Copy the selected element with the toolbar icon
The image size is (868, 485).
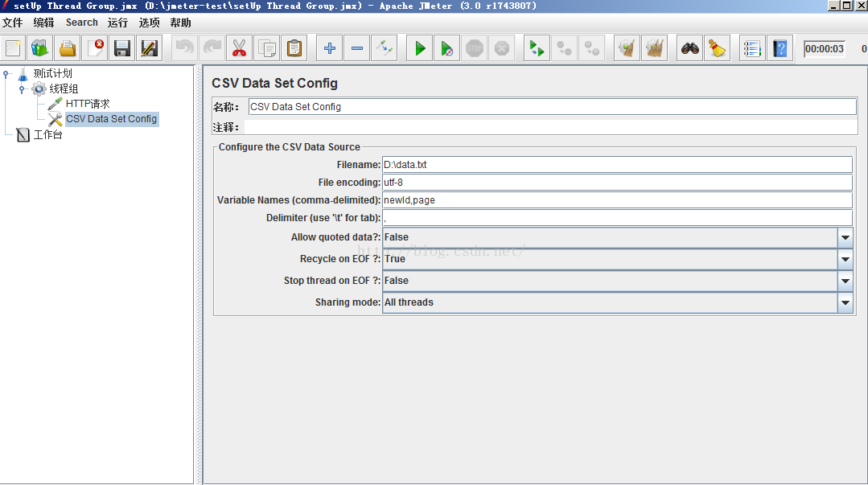(x=267, y=49)
